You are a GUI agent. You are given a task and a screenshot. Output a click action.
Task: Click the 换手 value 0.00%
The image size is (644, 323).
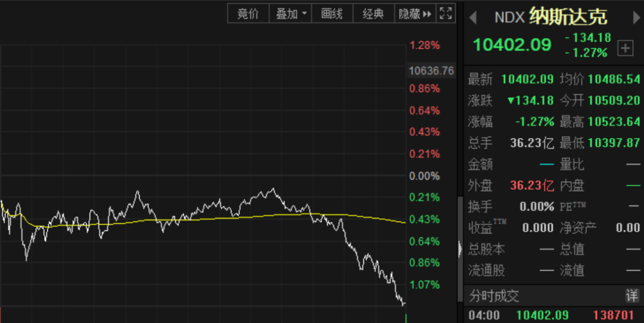pyautogui.click(x=537, y=207)
